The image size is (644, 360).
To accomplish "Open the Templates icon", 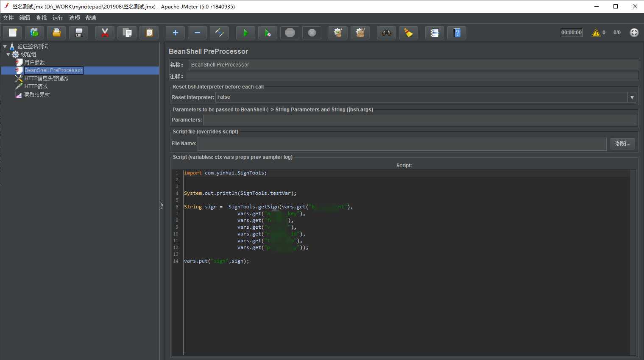I will click(34, 33).
